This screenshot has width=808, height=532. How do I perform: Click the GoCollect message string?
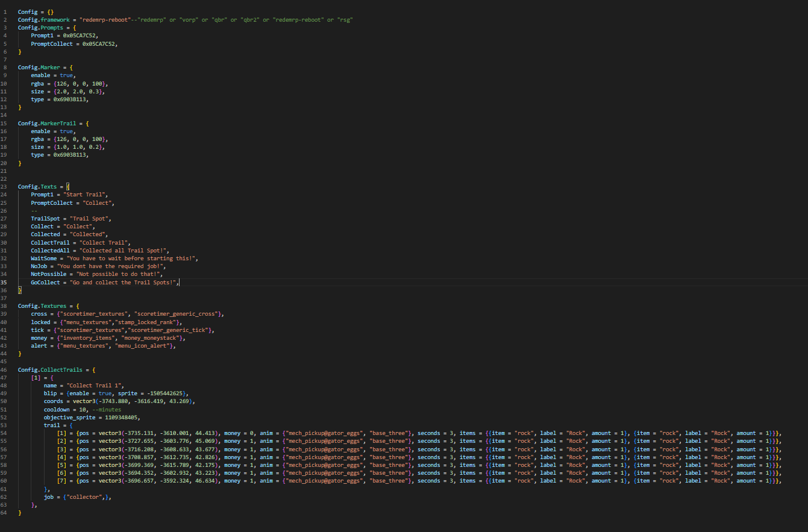124,282
